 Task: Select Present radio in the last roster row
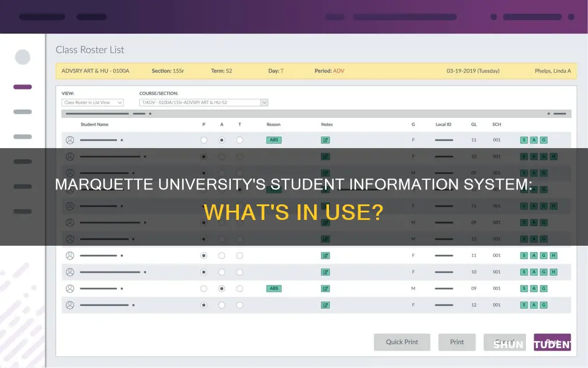point(204,305)
